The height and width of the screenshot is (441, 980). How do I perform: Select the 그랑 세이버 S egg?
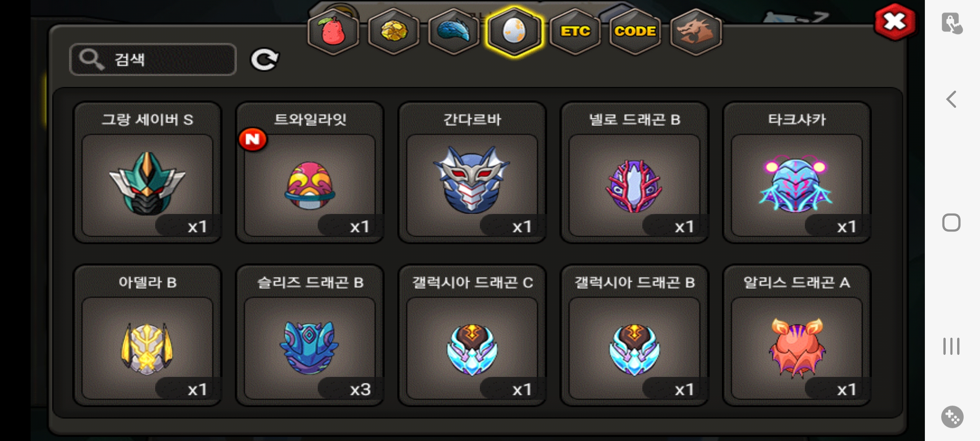[147, 173]
